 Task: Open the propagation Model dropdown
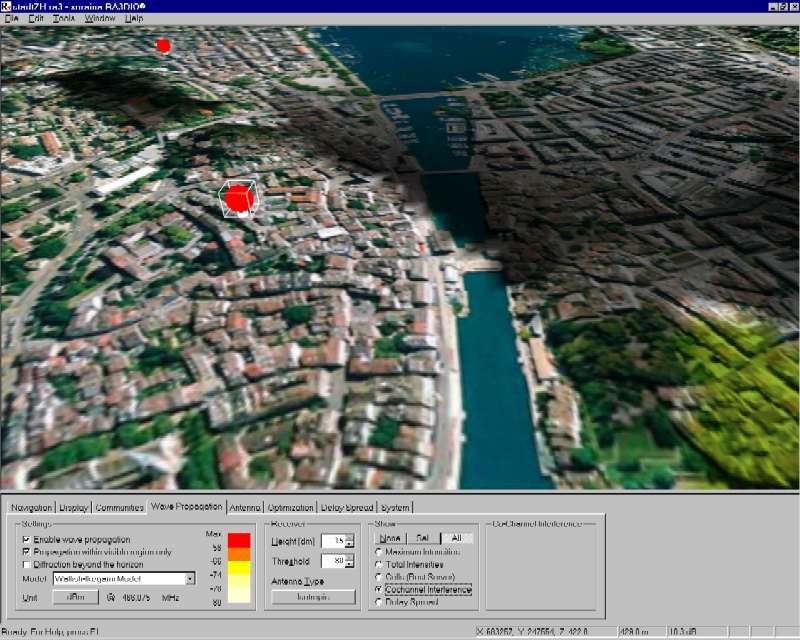pyautogui.click(x=190, y=578)
